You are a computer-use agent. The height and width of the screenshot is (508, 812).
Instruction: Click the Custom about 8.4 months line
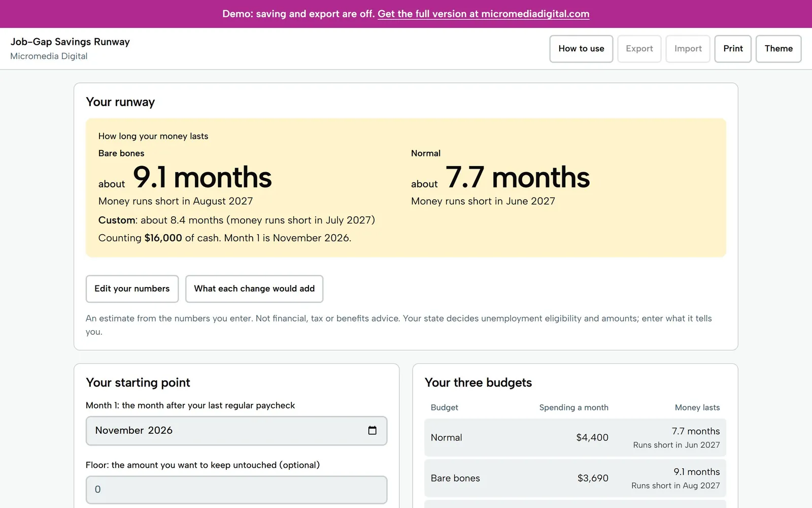pyautogui.click(x=236, y=220)
